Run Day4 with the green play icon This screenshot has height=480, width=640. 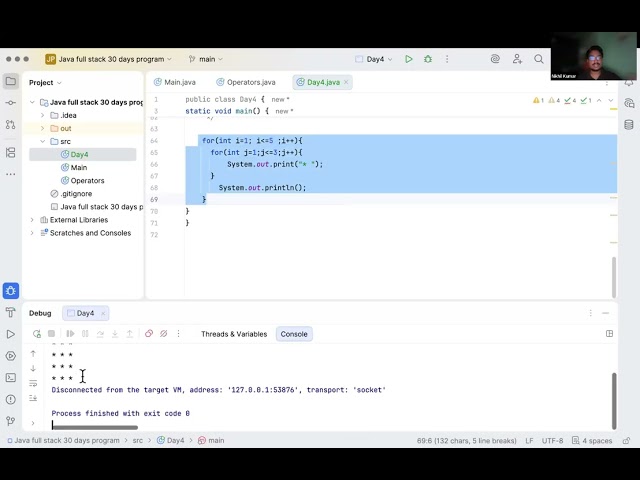point(409,59)
